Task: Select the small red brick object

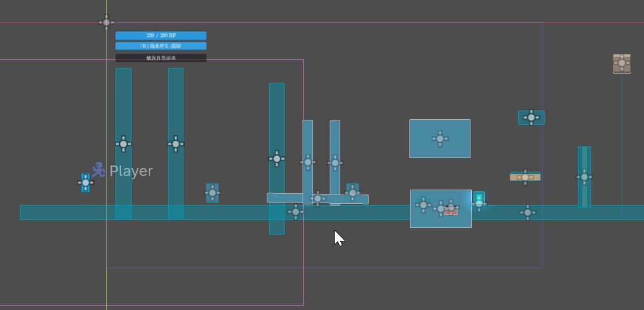Action: coord(451,211)
